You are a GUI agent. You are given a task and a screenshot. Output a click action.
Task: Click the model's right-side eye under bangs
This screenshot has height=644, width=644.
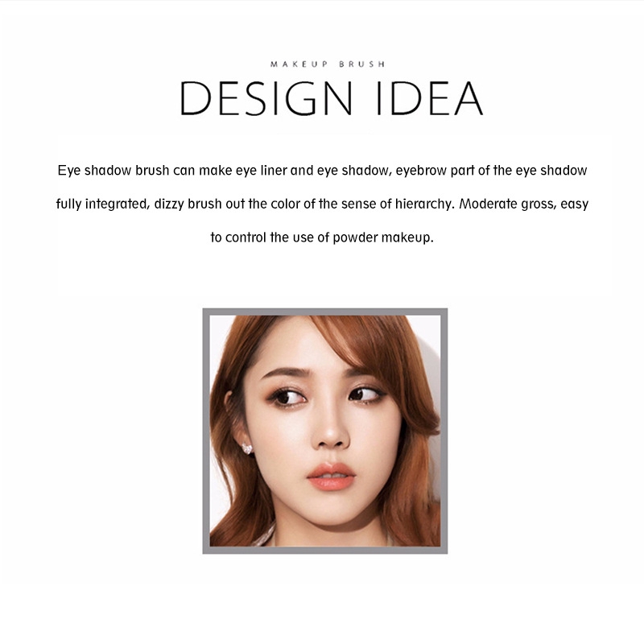pos(364,394)
